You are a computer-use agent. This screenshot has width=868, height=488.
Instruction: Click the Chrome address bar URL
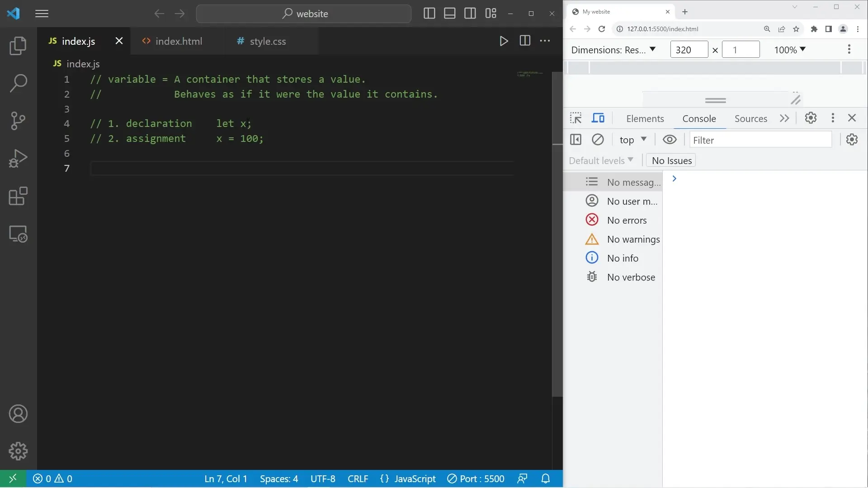[x=663, y=29]
